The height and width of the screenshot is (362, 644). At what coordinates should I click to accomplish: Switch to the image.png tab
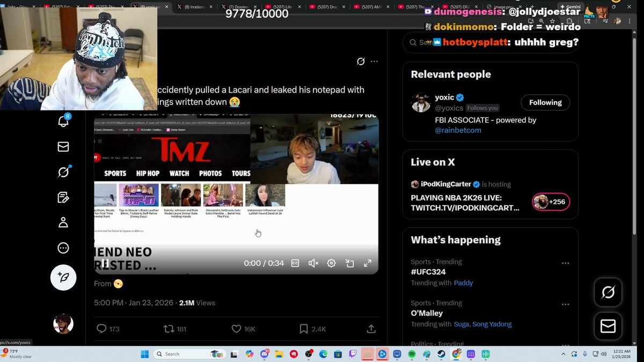click(502, 7)
